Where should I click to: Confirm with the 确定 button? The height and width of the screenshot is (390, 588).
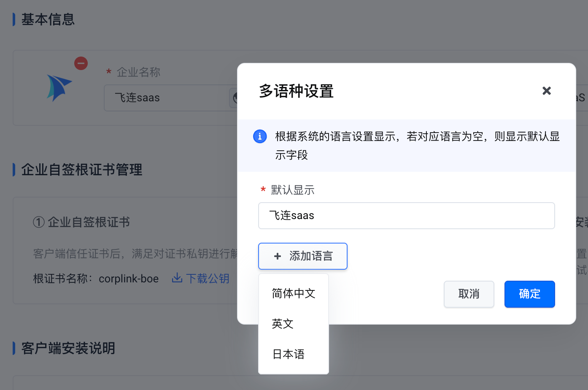click(529, 294)
